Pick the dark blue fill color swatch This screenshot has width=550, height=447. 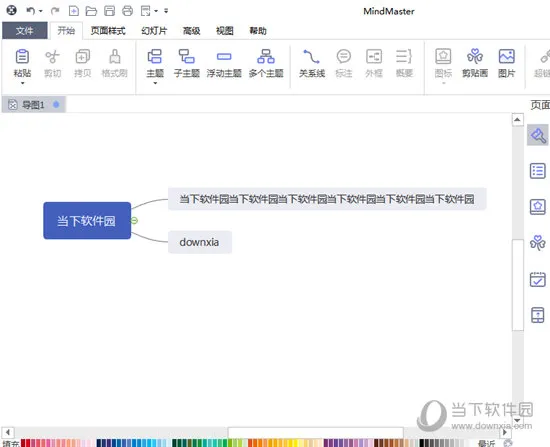[x=99, y=443]
